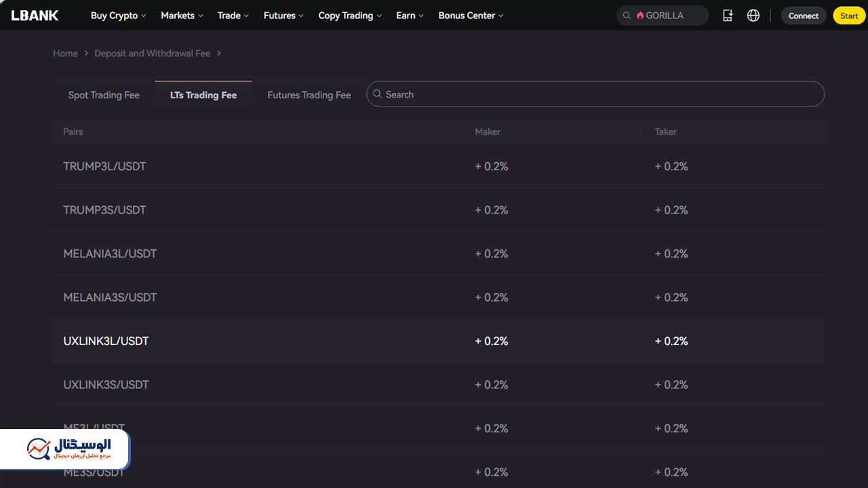Image resolution: width=868 pixels, height=488 pixels.
Task: Select the LTs Trading Fee tab
Action: [203, 95]
